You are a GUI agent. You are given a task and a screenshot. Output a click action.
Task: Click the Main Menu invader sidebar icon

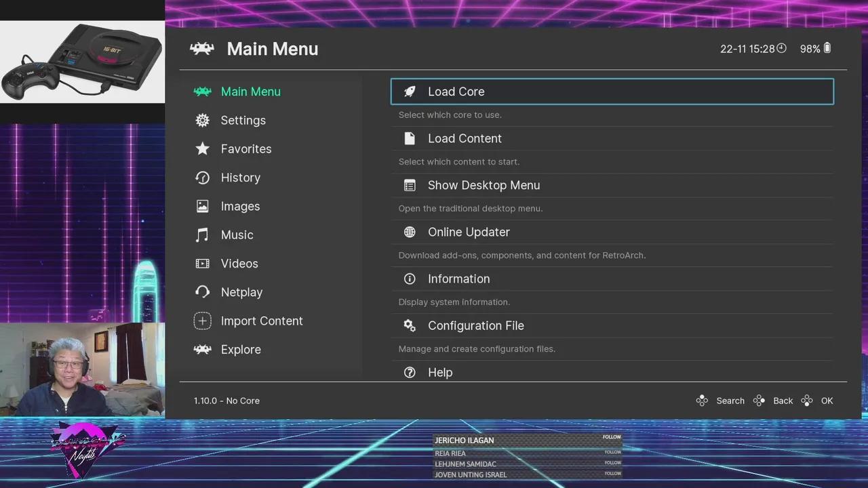202,91
